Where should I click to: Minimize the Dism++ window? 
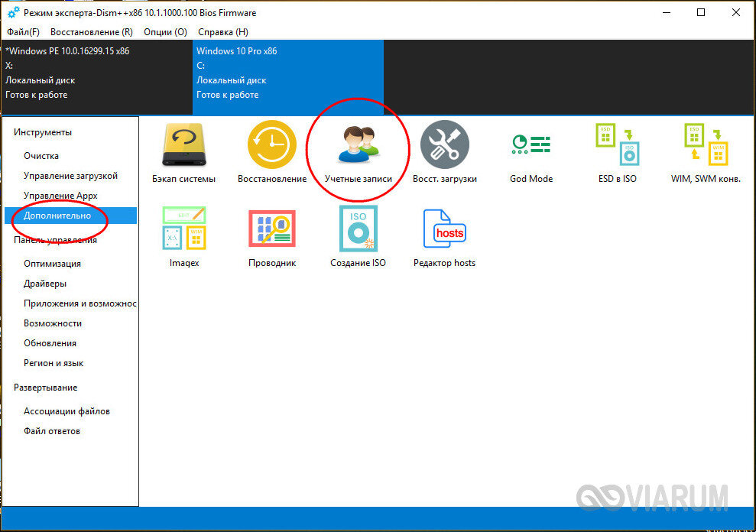[x=667, y=12]
